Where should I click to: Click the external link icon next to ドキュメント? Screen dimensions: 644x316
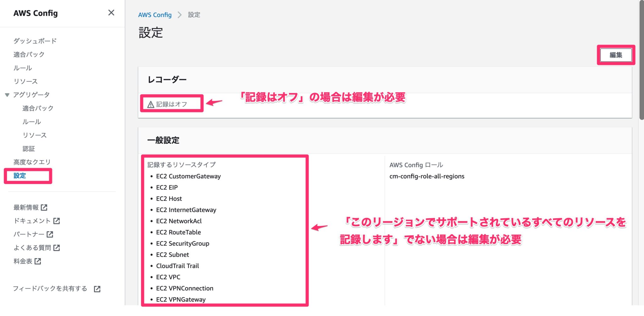pos(57,221)
